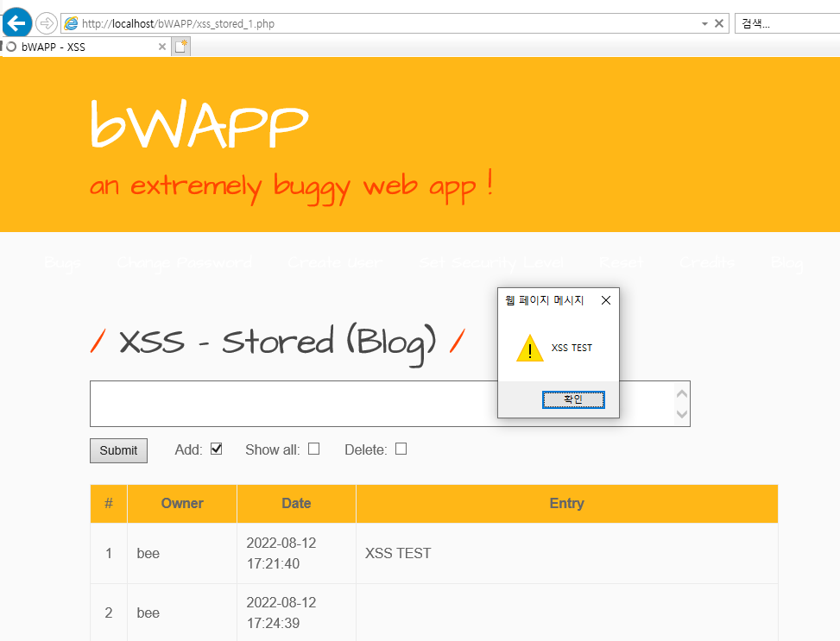Open Credits in the navigation menu
Image resolution: width=840 pixels, height=641 pixels.
[x=707, y=263]
